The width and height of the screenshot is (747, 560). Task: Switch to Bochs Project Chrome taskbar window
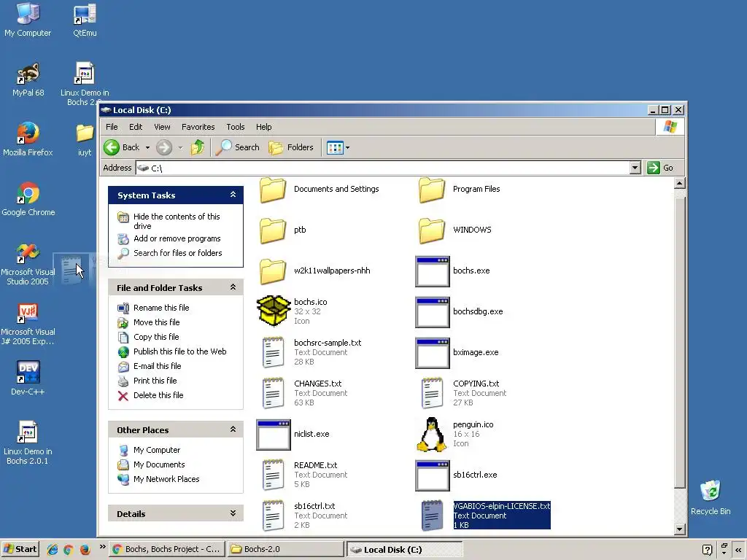tap(167, 549)
